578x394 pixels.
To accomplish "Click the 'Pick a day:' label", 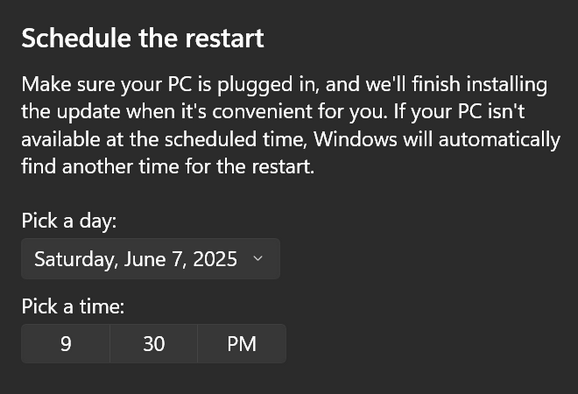I will pos(69,221).
